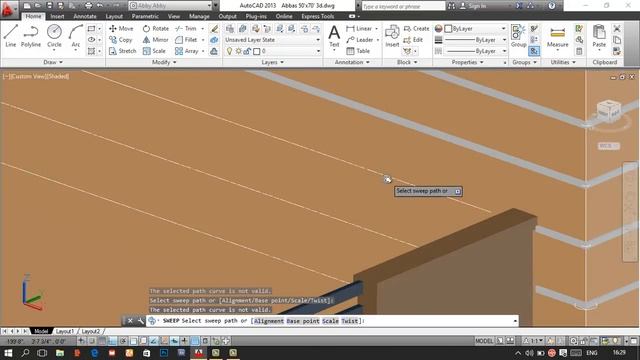This screenshot has width=640, height=360.
Task: Click the Erase tool icon in Modify panel
Action: tap(214, 29)
